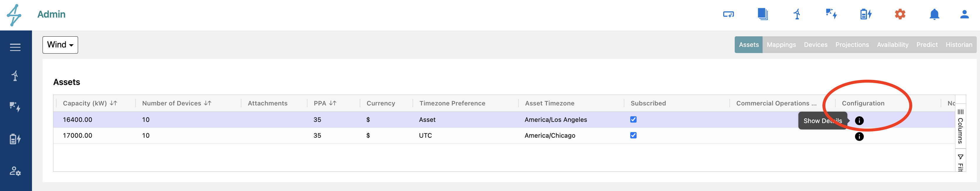
Task: Switch to the Mappings tab
Action: point(781,45)
